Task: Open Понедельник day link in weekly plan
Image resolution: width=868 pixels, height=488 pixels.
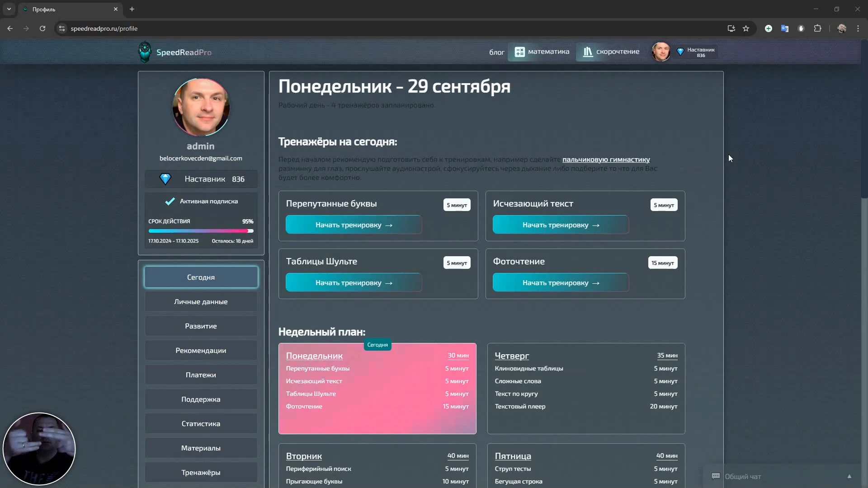Action: coord(314,356)
